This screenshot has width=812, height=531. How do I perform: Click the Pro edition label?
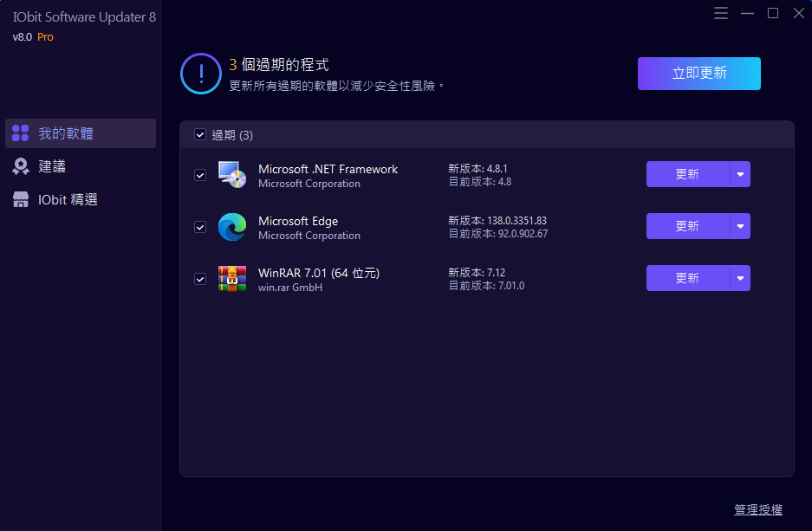(x=45, y=37)
